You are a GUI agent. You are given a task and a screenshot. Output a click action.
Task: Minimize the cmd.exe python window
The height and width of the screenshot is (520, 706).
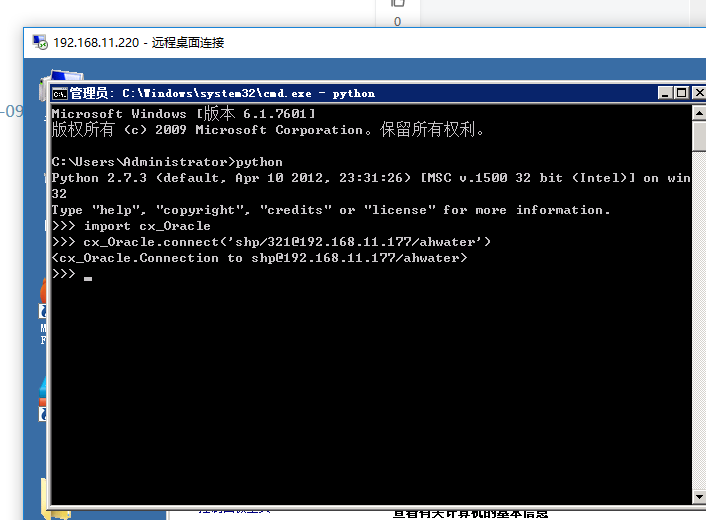pos(665,93)
